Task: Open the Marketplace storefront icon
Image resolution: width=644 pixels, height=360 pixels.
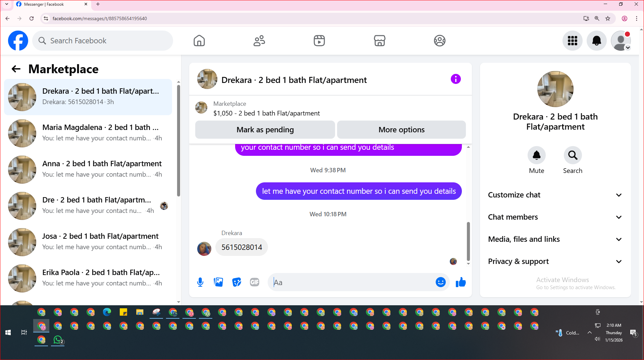Action: point(379,41)
